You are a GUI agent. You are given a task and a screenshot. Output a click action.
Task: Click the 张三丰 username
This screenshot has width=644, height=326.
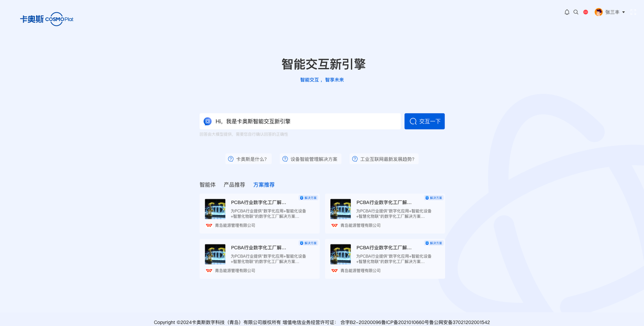[x=612, y=12]
